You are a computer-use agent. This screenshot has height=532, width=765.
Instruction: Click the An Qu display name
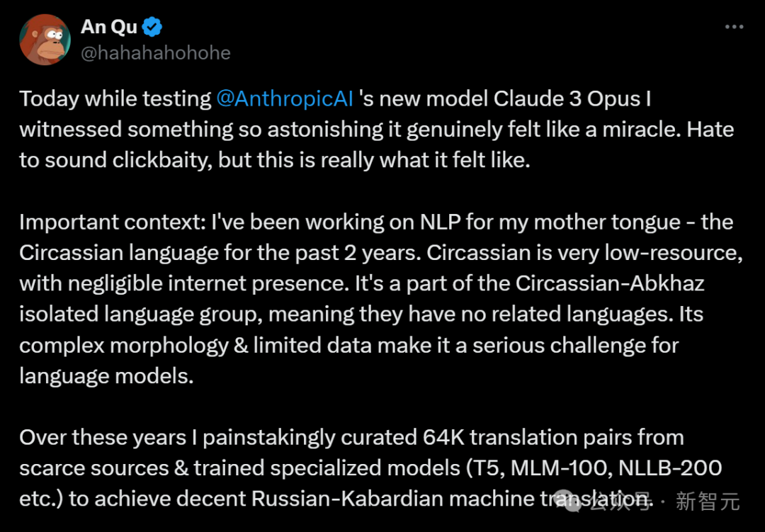pos(109,26)
